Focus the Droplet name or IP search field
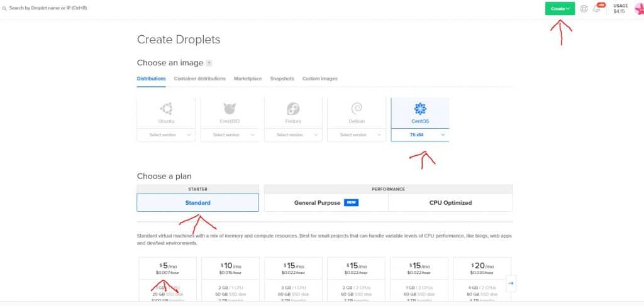The width and height of the screenshot is (644, 306). point(48,8)
